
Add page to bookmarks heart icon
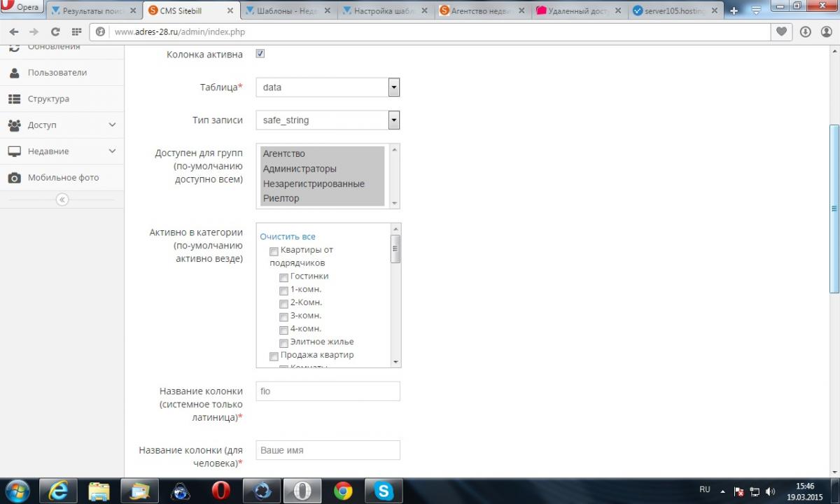tap(781, 31)
